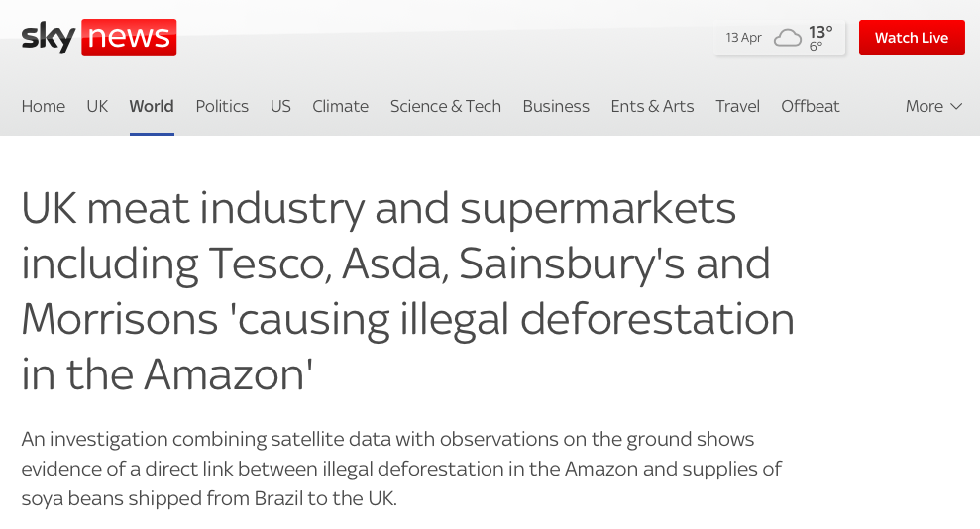The image size is (980, 529).
Task: Click the Sky News logo
Action: (99, 38)
